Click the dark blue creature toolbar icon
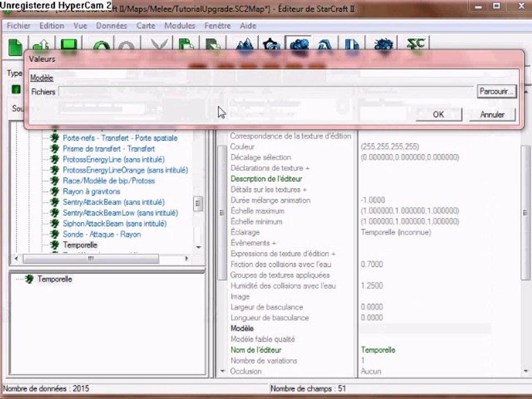The image size is (532, 399). coord(383,45)
